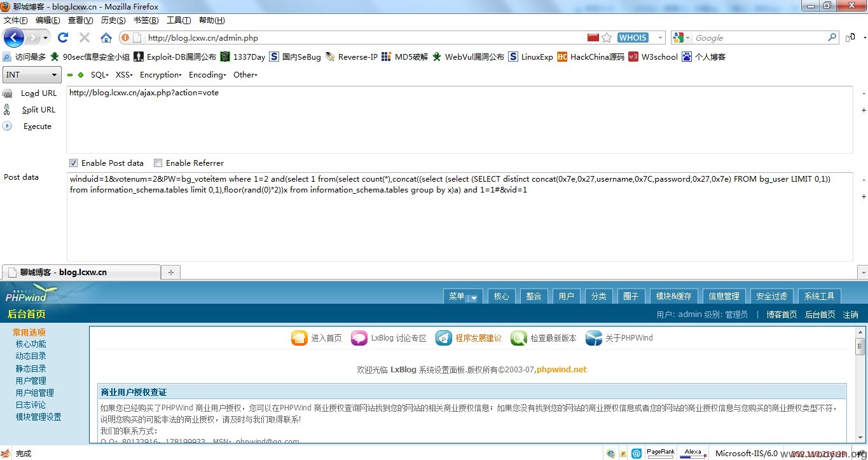Click the 博客首页 link
The image size is (868, 460).
[782, 315]
